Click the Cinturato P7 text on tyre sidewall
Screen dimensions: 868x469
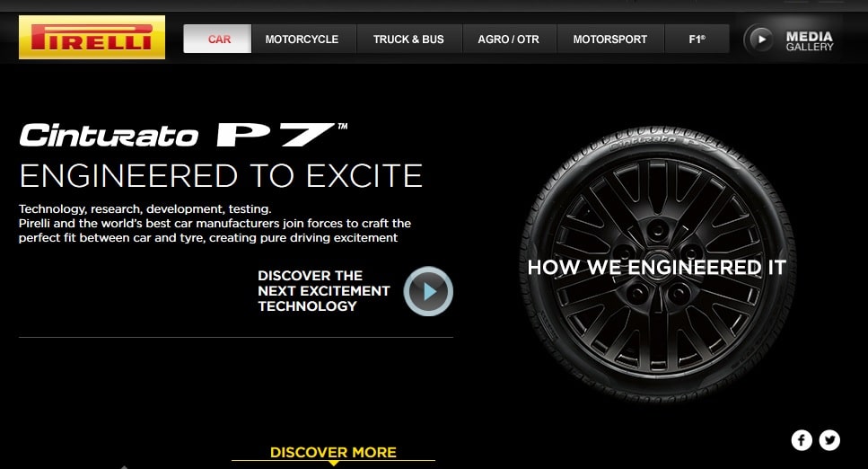click(662, 143)
